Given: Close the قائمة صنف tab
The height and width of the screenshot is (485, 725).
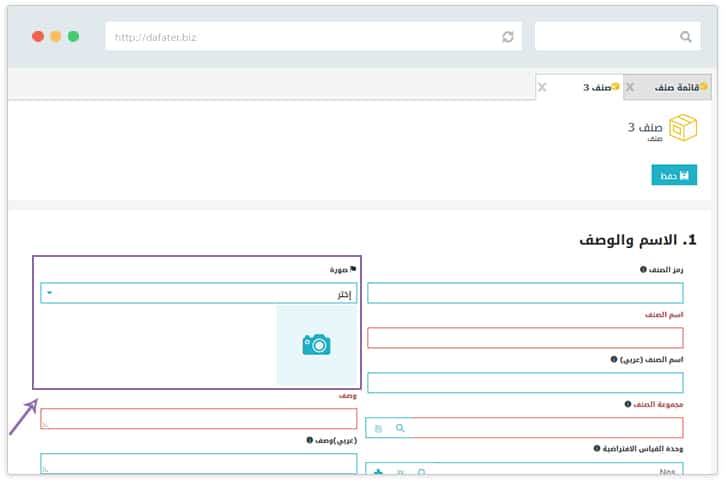Looking at the screenshot, I should [x=630, y=88].
